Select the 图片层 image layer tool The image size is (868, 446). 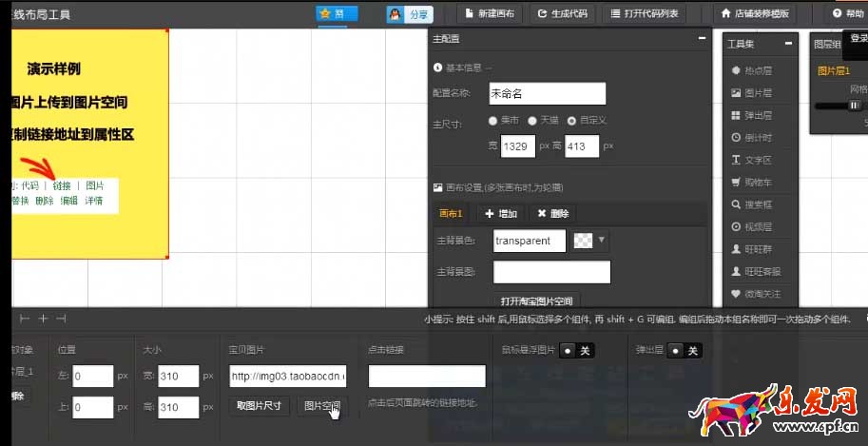tap(751, 93)
